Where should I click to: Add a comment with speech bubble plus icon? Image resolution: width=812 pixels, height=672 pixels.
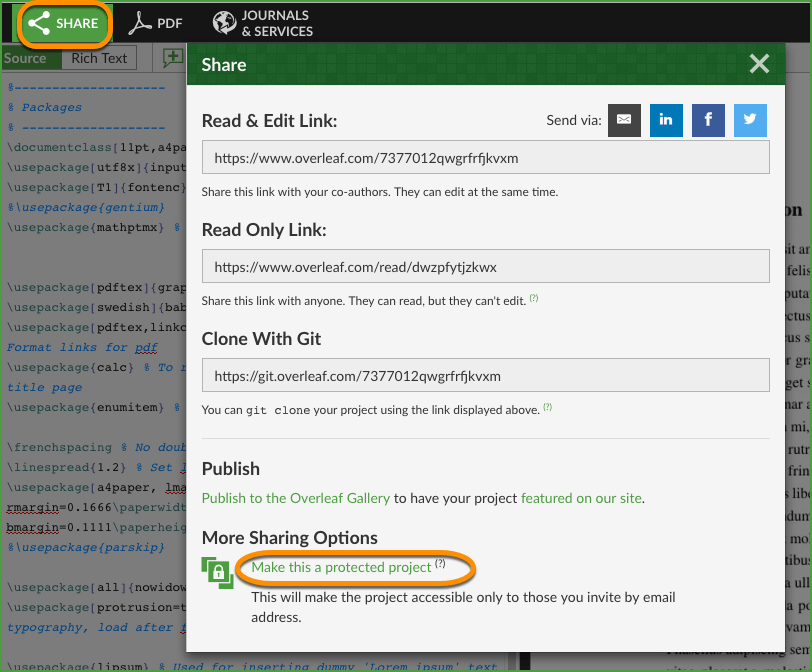tap(172, 58)
